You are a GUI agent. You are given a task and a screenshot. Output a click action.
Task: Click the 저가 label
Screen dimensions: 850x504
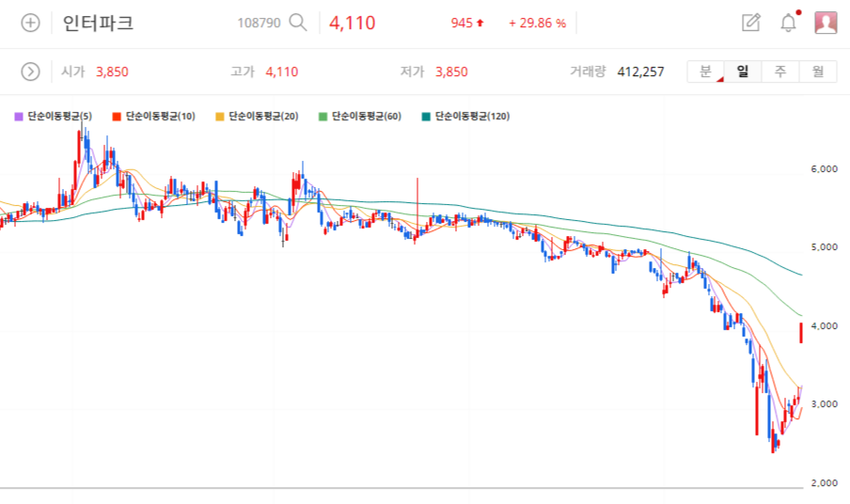(x=412, y=71)
